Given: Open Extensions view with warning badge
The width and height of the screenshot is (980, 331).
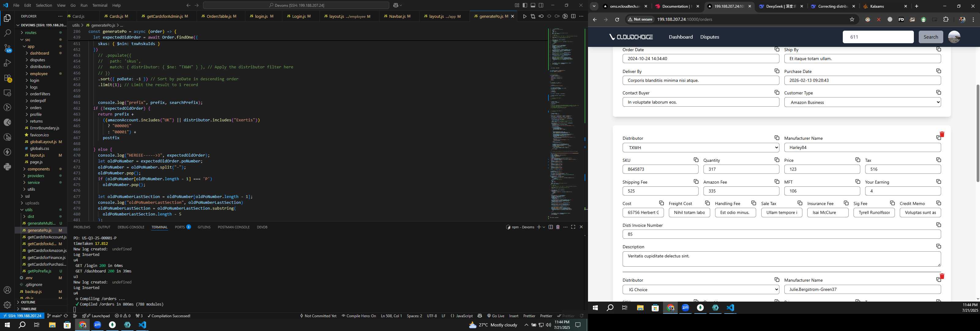Looking at the screenshot, I should (x=7, y=78).
